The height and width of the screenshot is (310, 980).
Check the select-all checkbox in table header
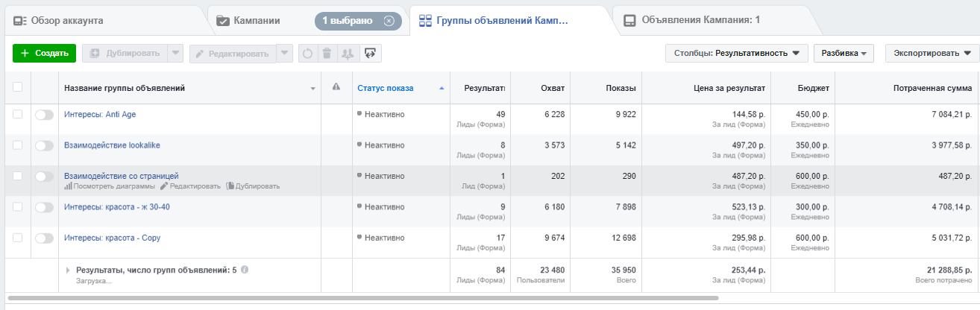click(18, 87)
